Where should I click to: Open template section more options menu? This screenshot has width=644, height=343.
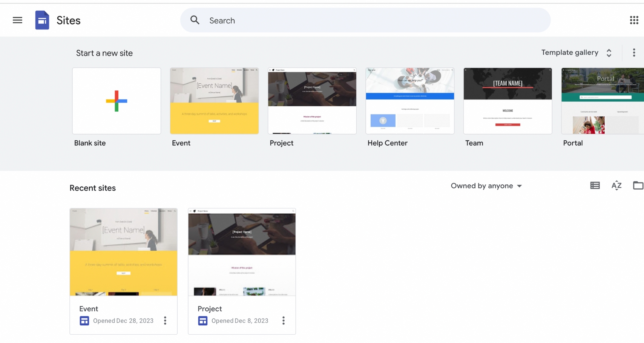pos(634,53)
